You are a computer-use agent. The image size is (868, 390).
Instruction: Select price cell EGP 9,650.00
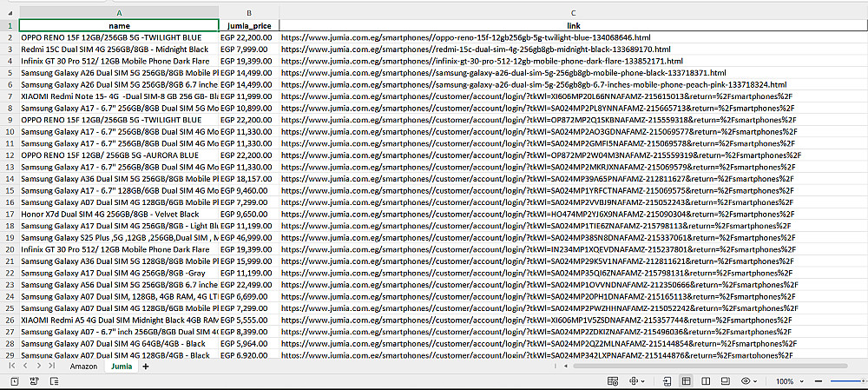249,214
